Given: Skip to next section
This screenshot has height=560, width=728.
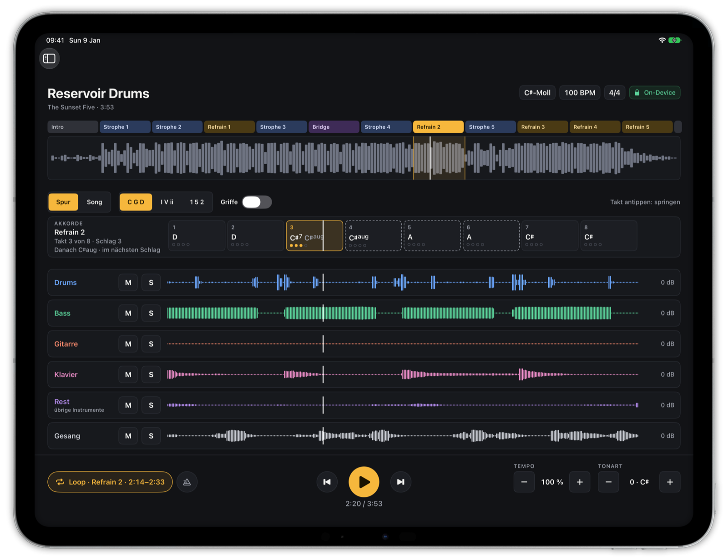Looking at the screenshot, I should 400,482.
